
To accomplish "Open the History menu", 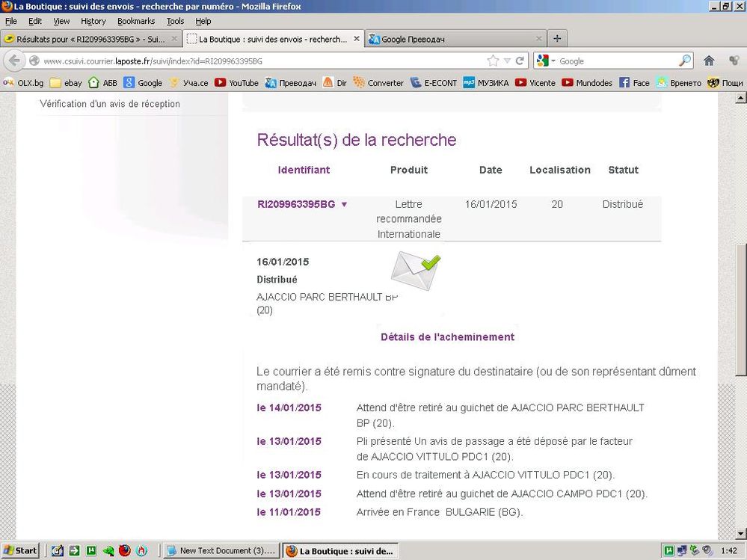I will click(x=93, y=21).
